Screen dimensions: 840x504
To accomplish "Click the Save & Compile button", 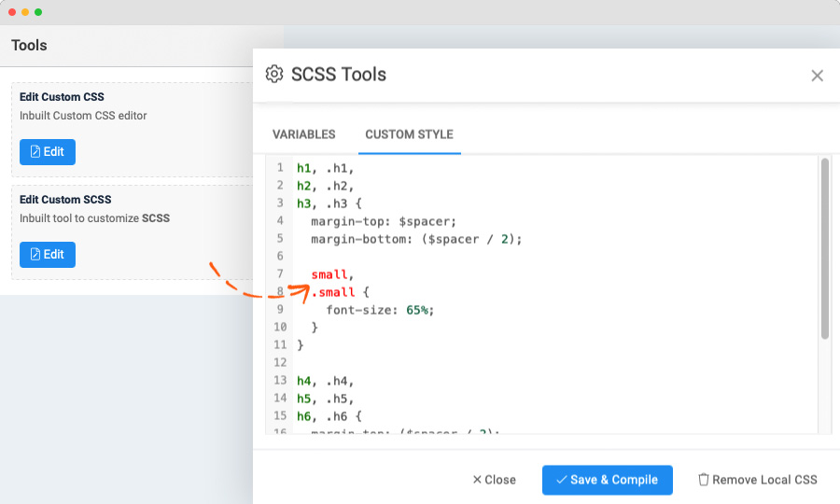I will click(x=607, y=480).
